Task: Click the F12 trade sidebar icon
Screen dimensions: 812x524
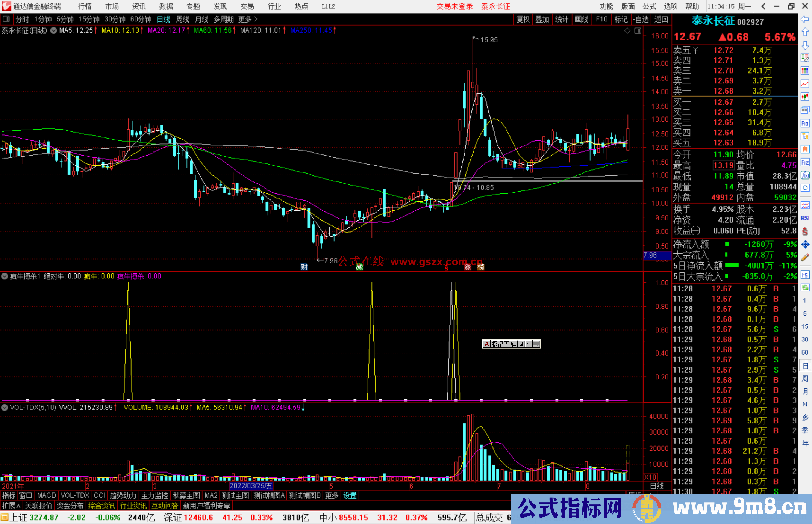Action: [805, 162]
